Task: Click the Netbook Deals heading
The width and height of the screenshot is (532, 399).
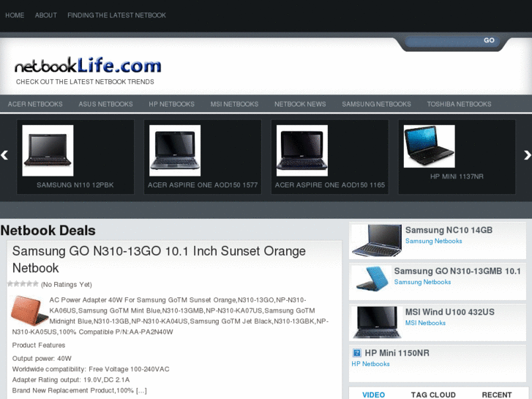Action: pyautogui.click(x=48, y=231)
